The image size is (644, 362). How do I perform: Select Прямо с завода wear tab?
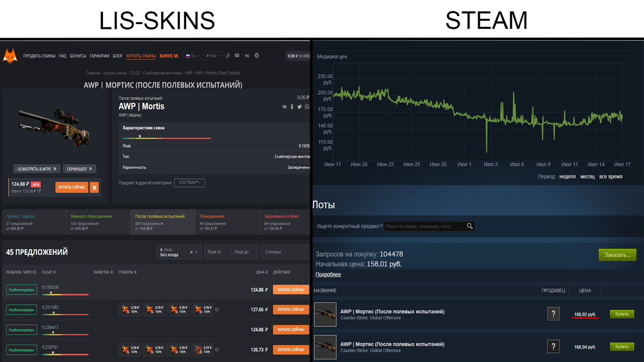34,222
